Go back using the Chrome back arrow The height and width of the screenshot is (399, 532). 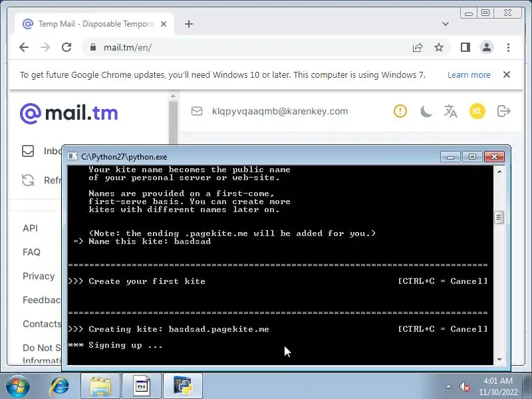(x=24, y=47)
